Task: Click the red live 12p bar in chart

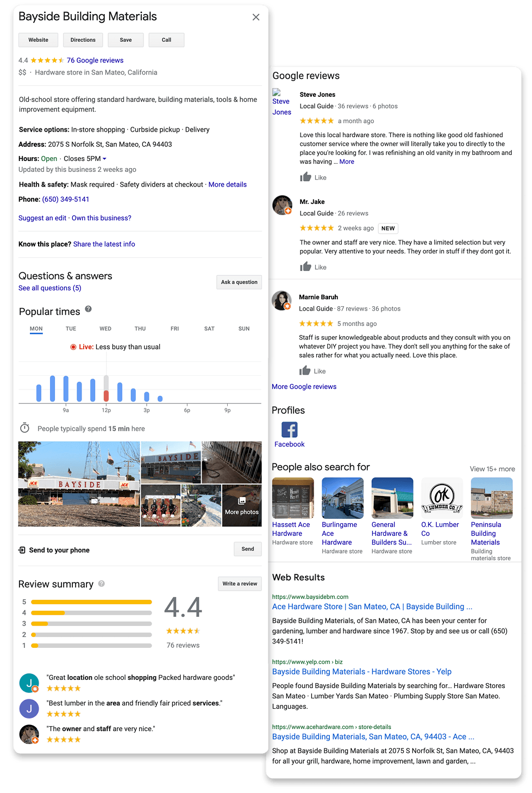Action: [107, 395]
